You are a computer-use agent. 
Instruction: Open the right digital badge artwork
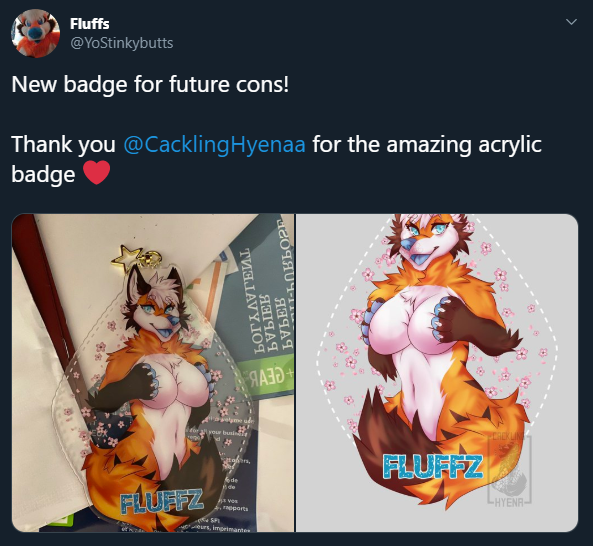pos(437,373)
